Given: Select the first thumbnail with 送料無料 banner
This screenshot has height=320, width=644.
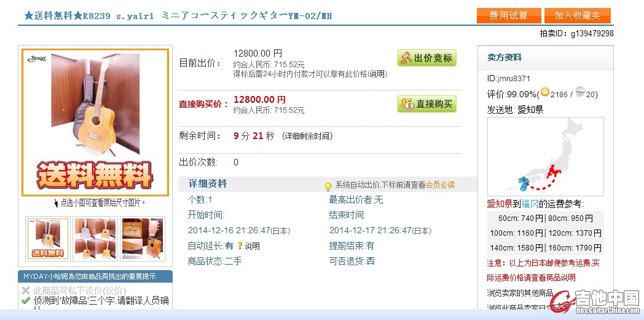Looking at the screenshot, I should (x=48, y=239).
